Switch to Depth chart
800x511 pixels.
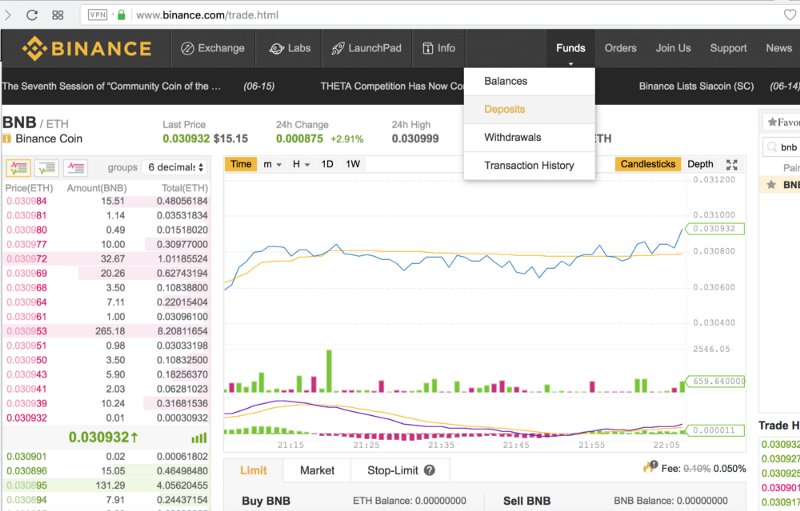pos(700,164)
